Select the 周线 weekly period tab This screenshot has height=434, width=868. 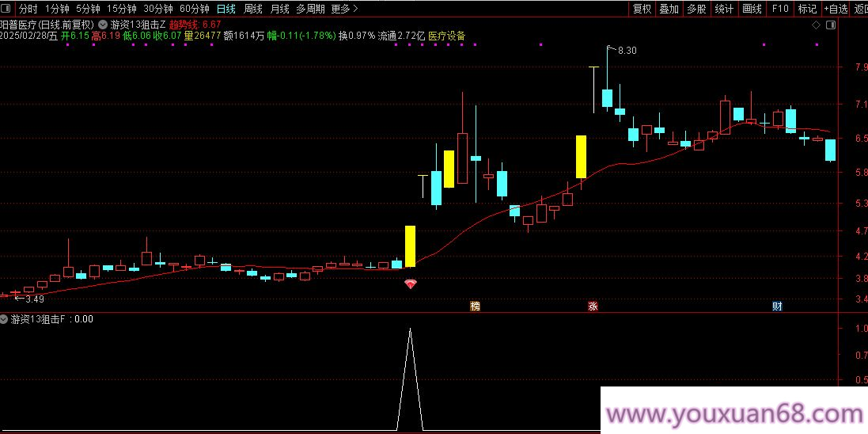point(252,9)
